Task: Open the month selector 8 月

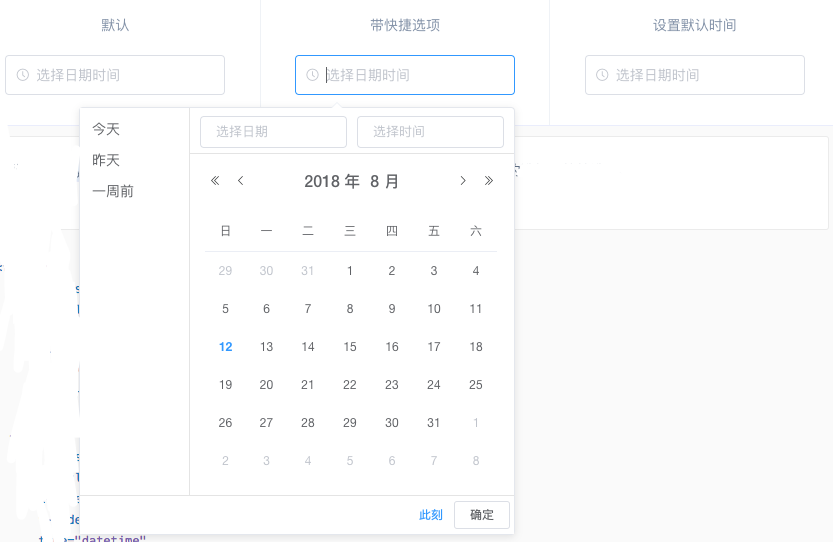Action: click(x=384, y=181)
